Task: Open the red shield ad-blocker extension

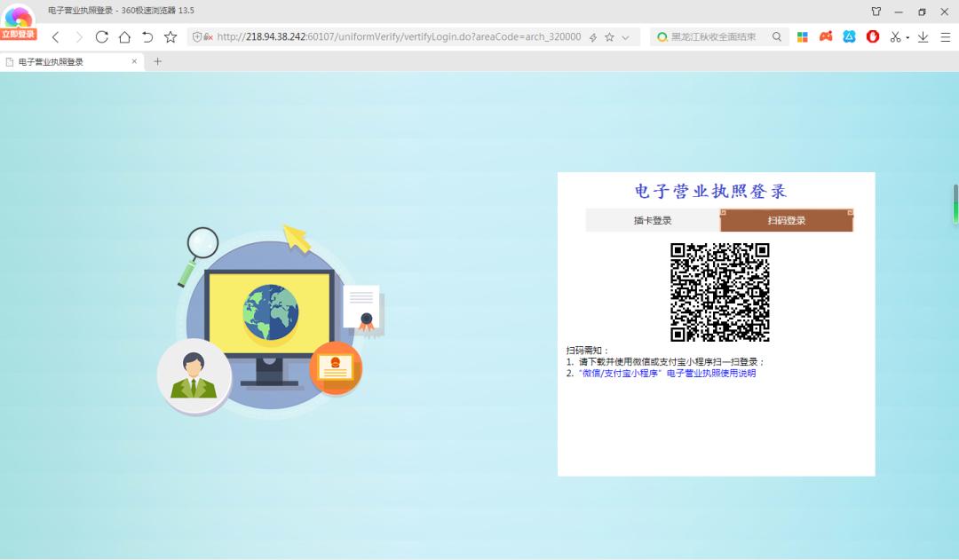Action: (873, 36)
